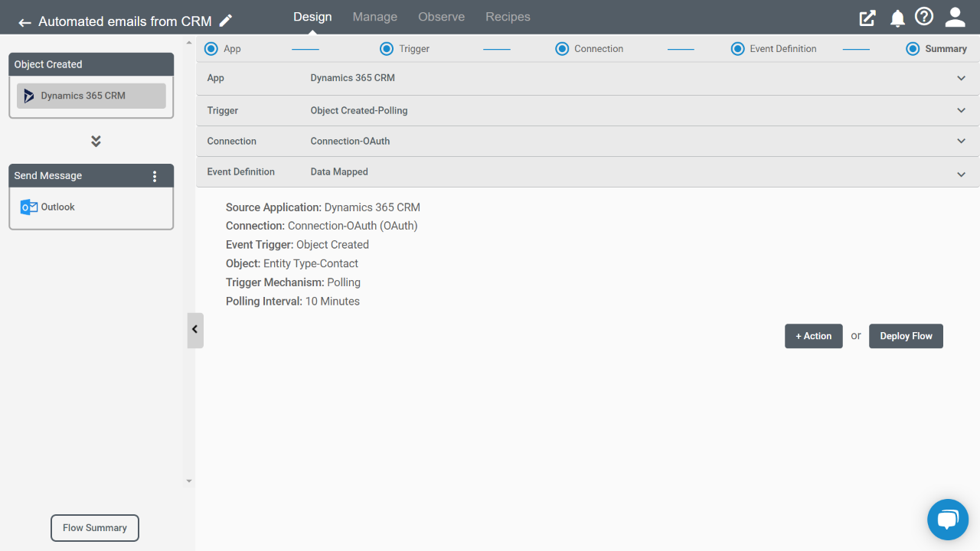Select the App step radio button

pyautogui.click(x=211, y=49)
